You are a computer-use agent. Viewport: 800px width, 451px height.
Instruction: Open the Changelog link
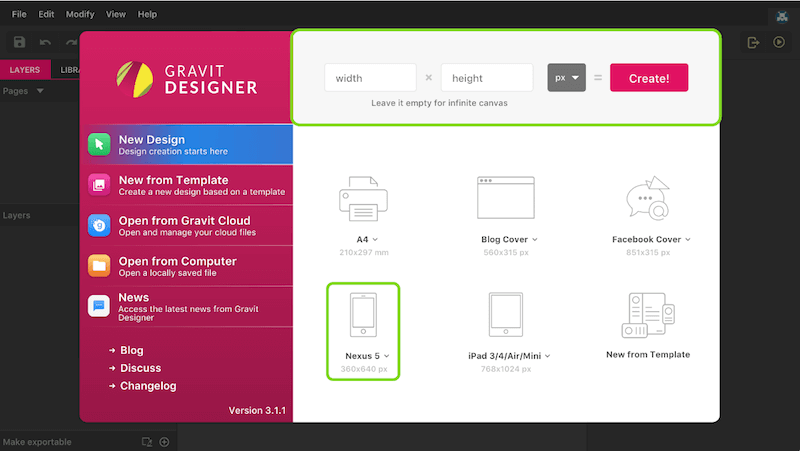[x=148, y=386]
